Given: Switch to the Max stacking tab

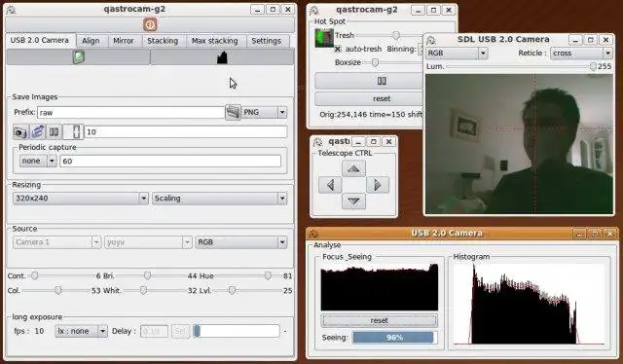Looking at the screenshot, I should pos(214,41).
